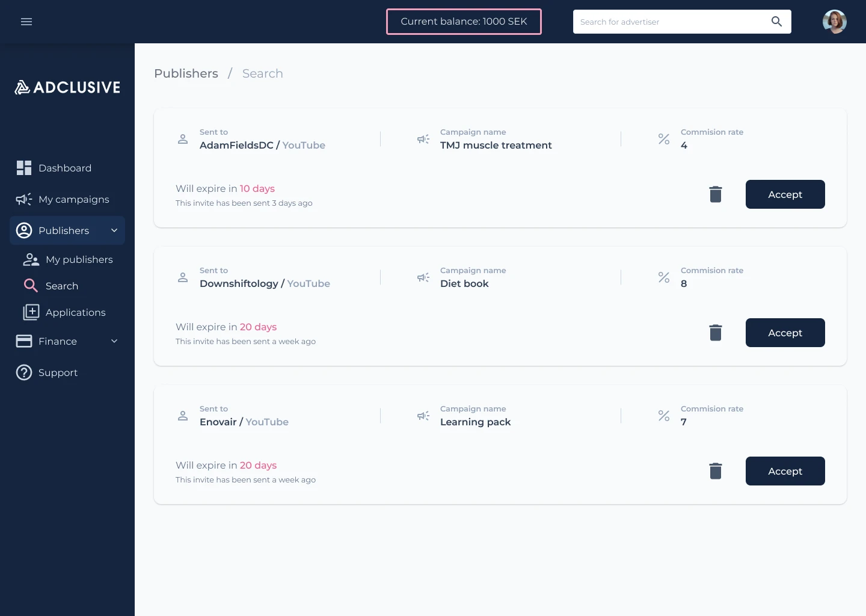
Task: Click the My campaigns megaphone icon
Action: pyautogui.click(x=24, y=199)
